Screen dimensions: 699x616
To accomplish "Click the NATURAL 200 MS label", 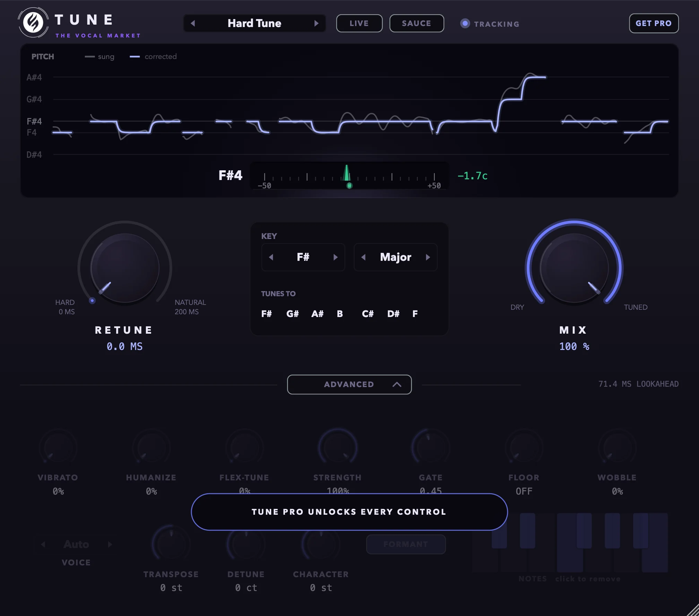I will click(x=190, y=307).
